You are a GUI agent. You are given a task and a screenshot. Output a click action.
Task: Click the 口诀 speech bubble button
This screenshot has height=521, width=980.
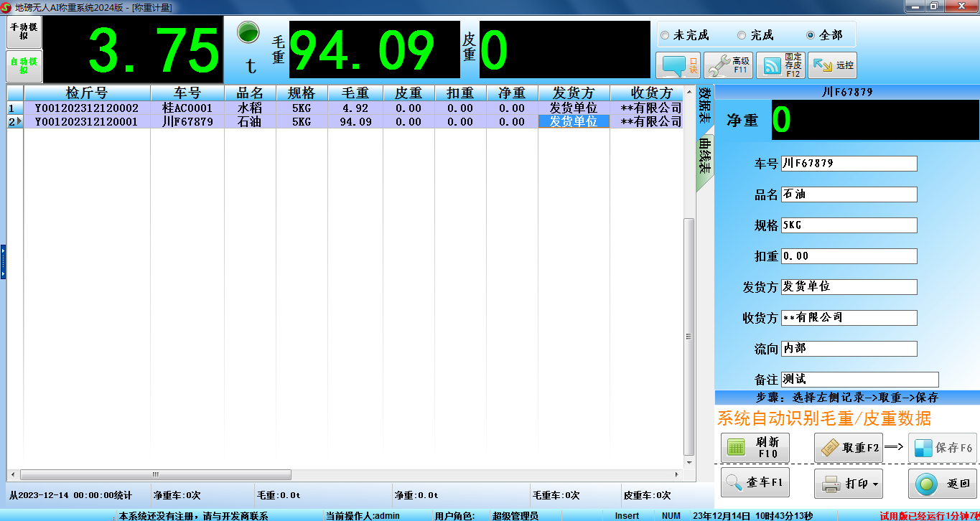[x=678, y=65]
